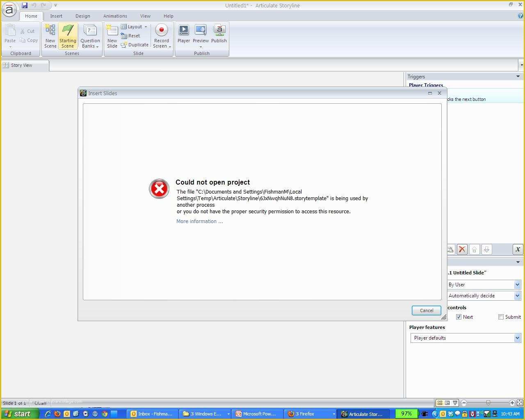Click Cut in the Clipboard group
The height and width of the screenshot is (420, 525).
pos(28,31)
